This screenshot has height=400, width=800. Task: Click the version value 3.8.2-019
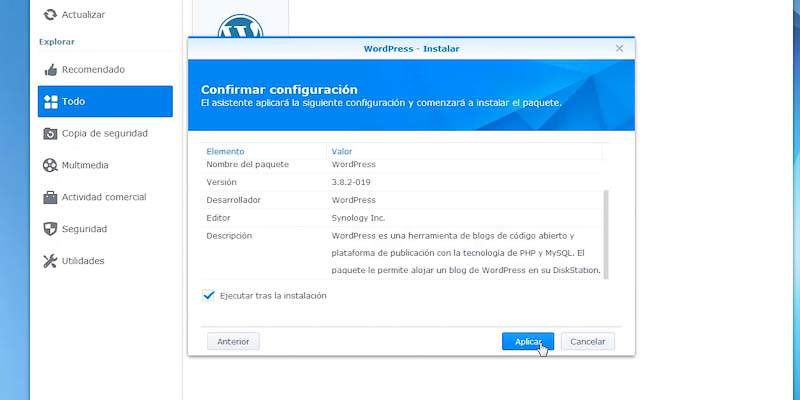tap(351, 182)
